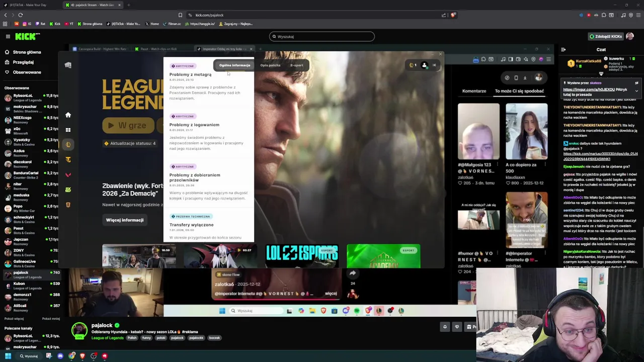The height and width of the screenshot is (362, 644).
Task: Focus the Kick Wyszukaj search field
Action: pos(322,36)
